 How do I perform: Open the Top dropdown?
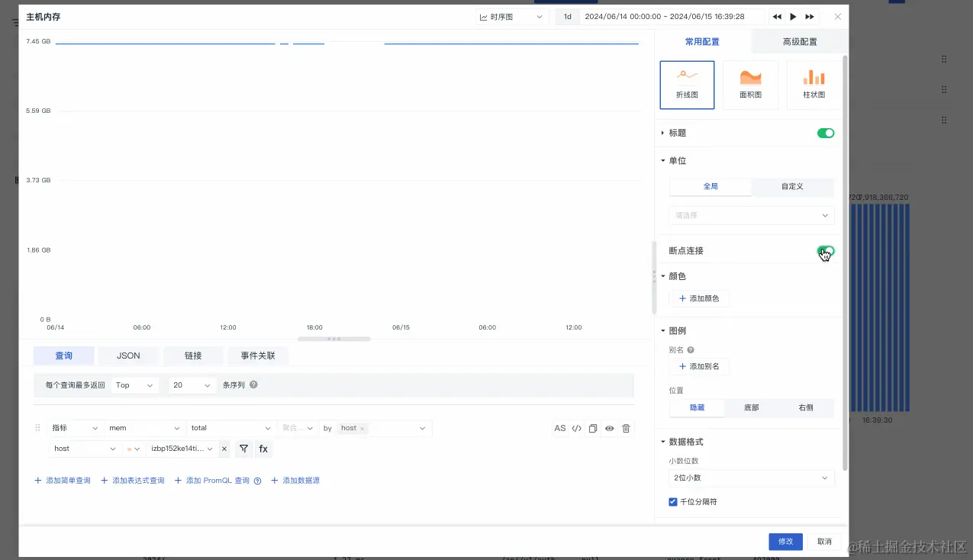[x=135, y=385]
